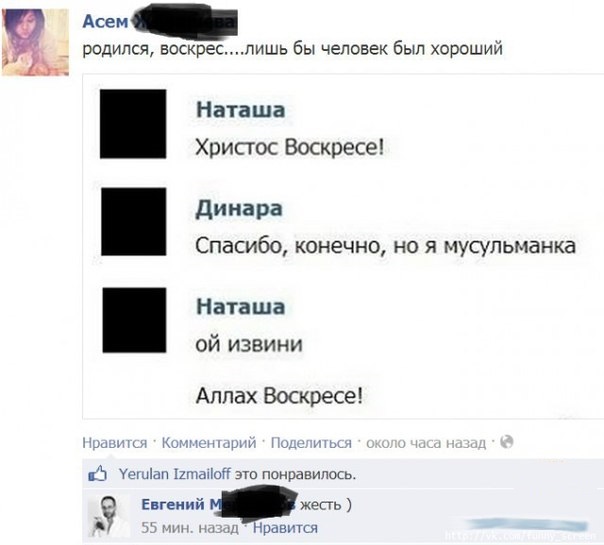This screenshot has height=545, width=604.
Task: Click the '55 мин. назад' comment timestamp
Action: (190, 528)
